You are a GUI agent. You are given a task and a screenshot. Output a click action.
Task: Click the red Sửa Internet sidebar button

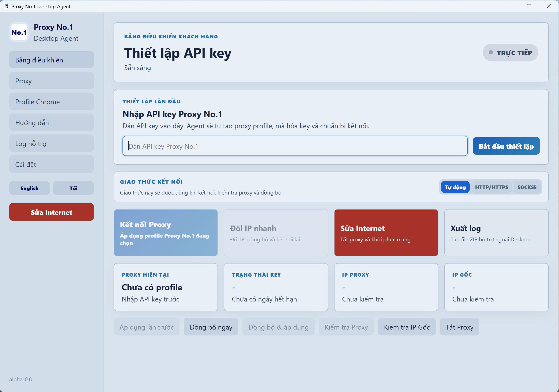click(51, 212)
